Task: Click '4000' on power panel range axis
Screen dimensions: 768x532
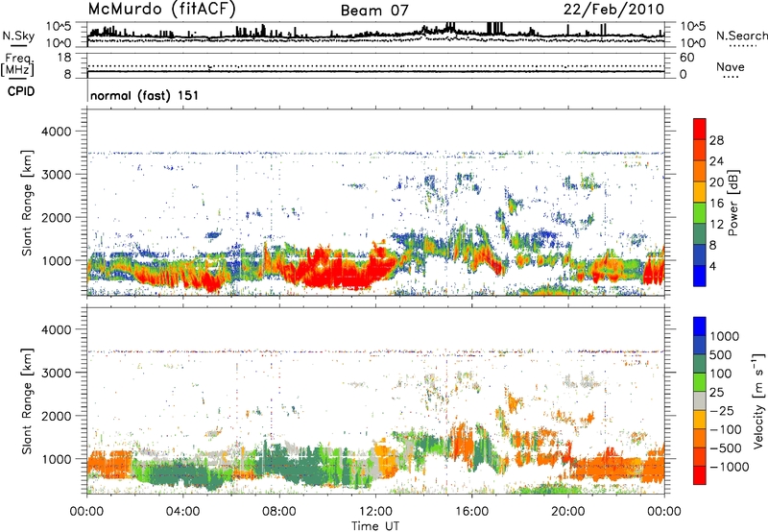Action: (56, 132)
